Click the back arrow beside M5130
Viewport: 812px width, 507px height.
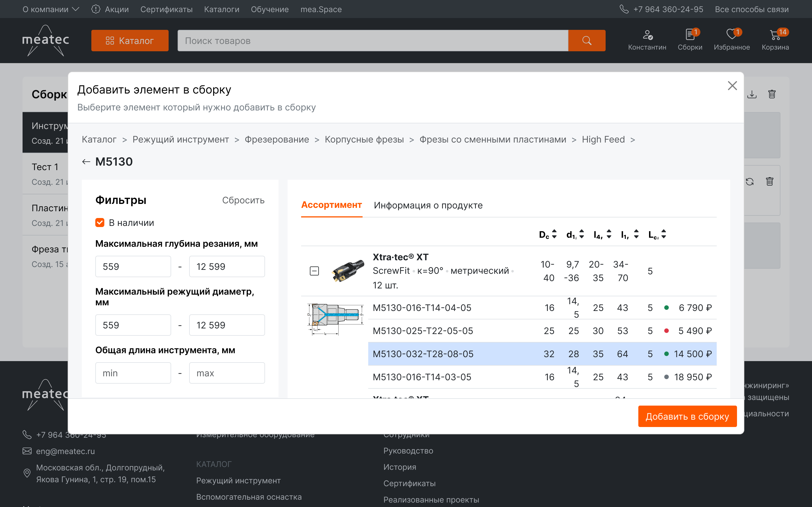pyautogui.click(x=86, y=162)
